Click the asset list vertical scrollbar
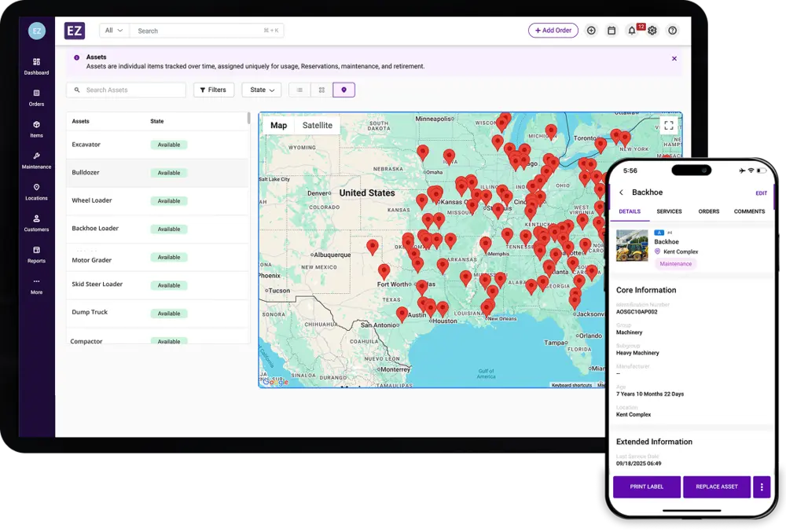 249,119
